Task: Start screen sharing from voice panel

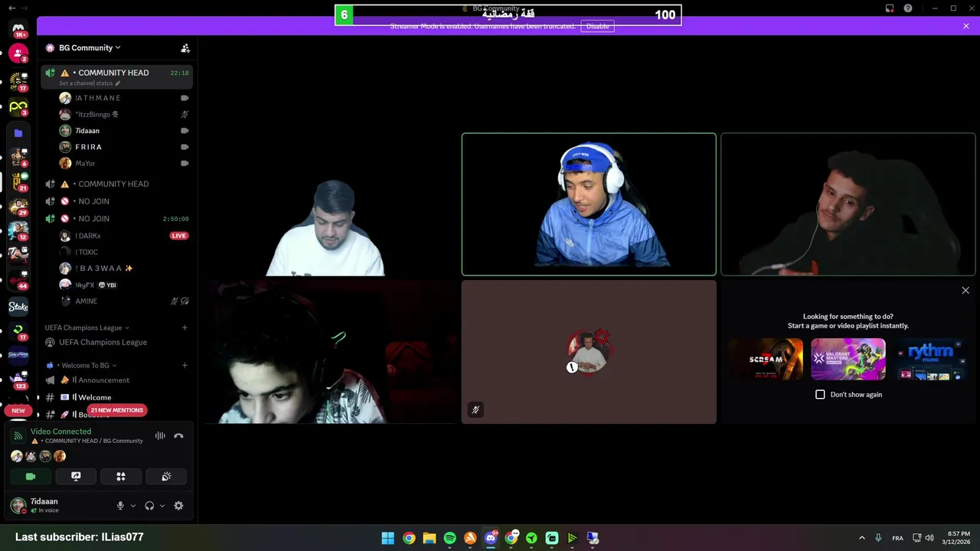Action: (x=76, y=476)
